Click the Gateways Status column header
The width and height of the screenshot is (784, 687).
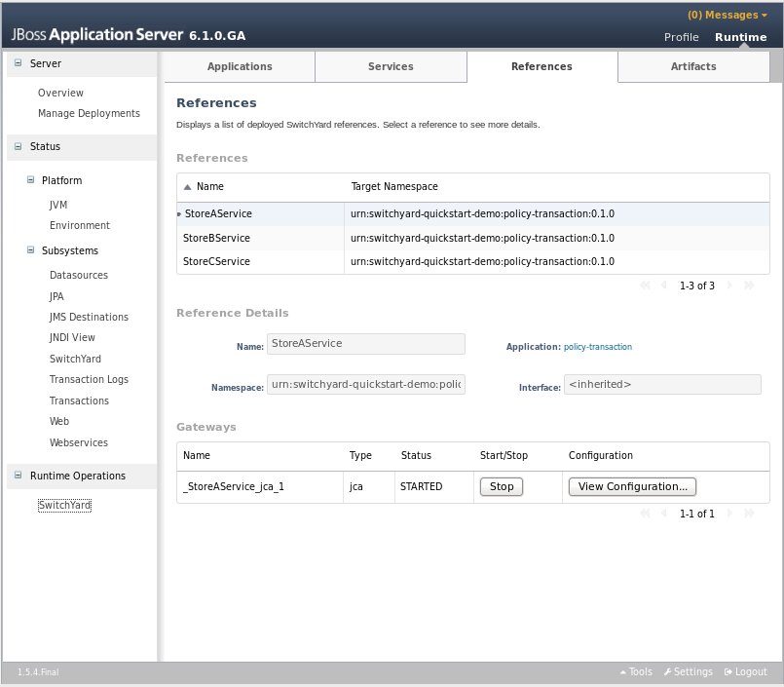point(416,455)
